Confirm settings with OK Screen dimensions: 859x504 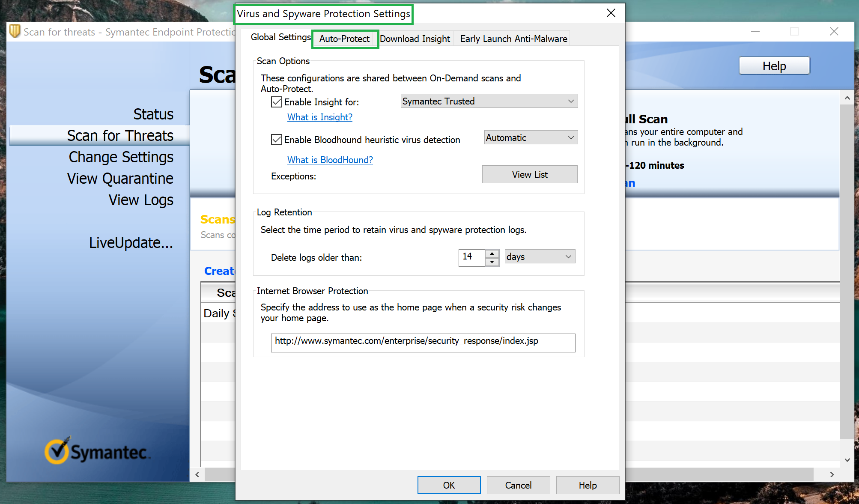click(449, 485)
